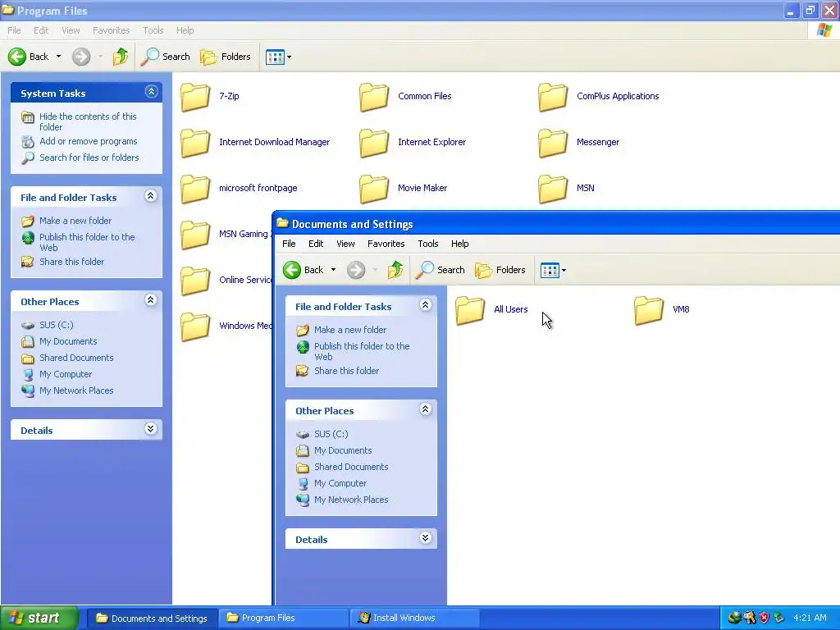Screen dimensions: 840x630
Task: Click red shield security tray icon
Action: click(764, 619)
